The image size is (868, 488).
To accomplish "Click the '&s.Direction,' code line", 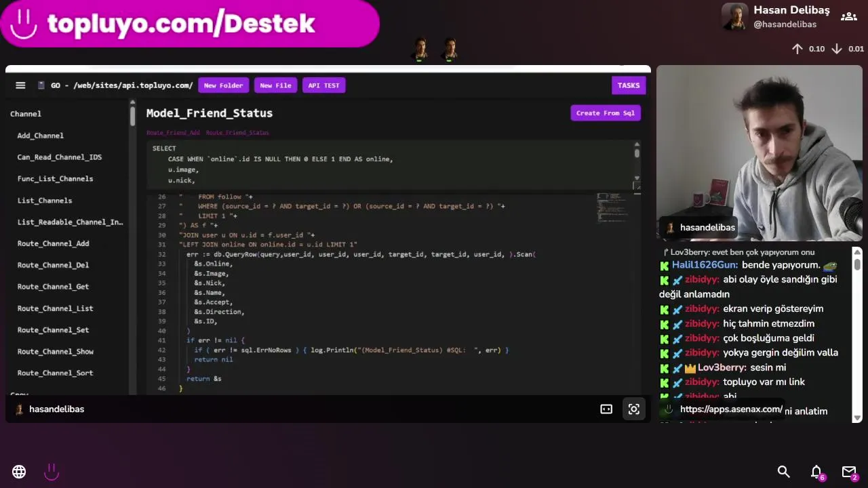I will pos(219,312).
